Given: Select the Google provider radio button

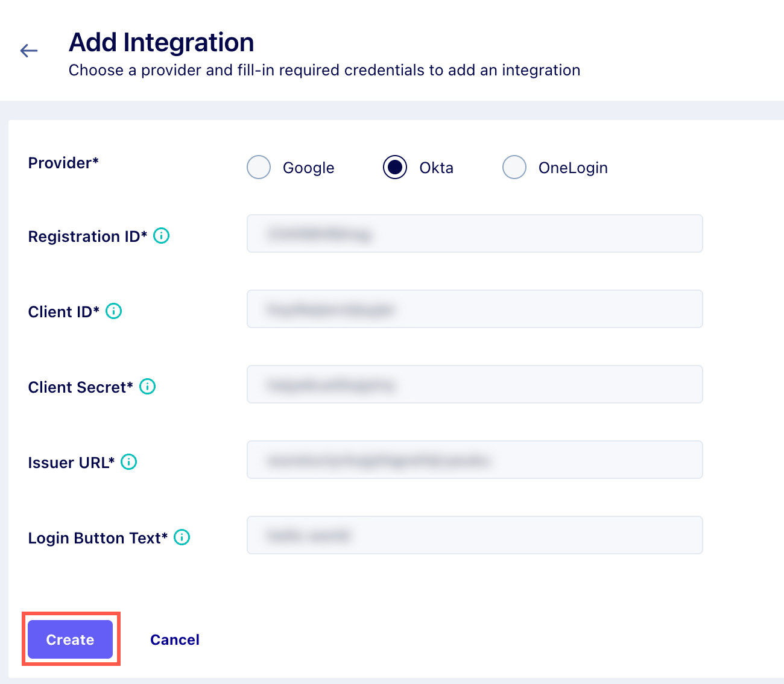Looking at the screenshot, I should tap(259, 167).
